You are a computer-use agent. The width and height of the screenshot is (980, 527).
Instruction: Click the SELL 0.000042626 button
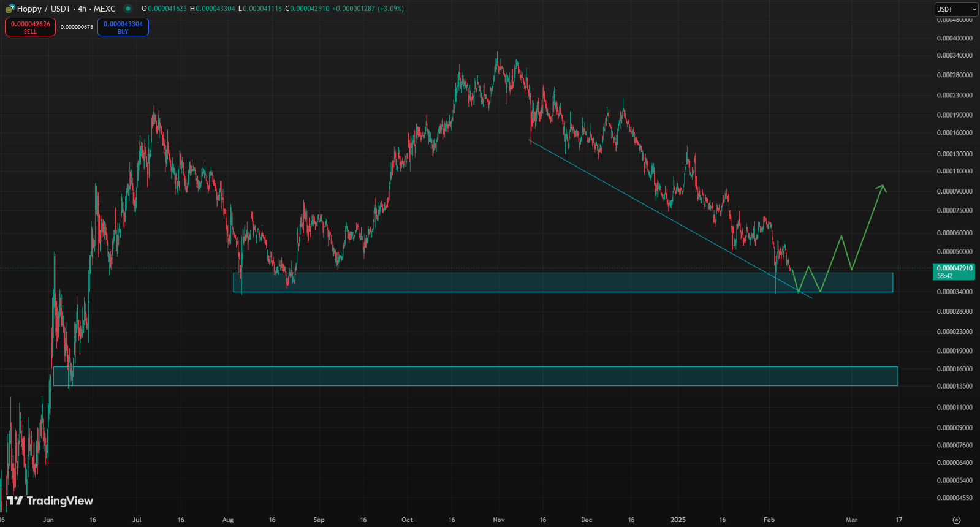tap(30, 27)
